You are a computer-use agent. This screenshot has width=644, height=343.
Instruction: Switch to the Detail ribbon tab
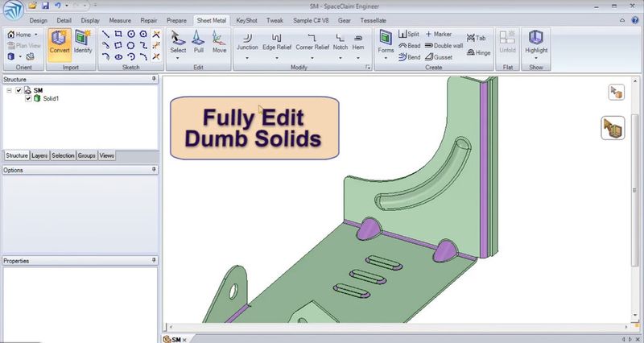pyautogui.click(x=64, y=20)
